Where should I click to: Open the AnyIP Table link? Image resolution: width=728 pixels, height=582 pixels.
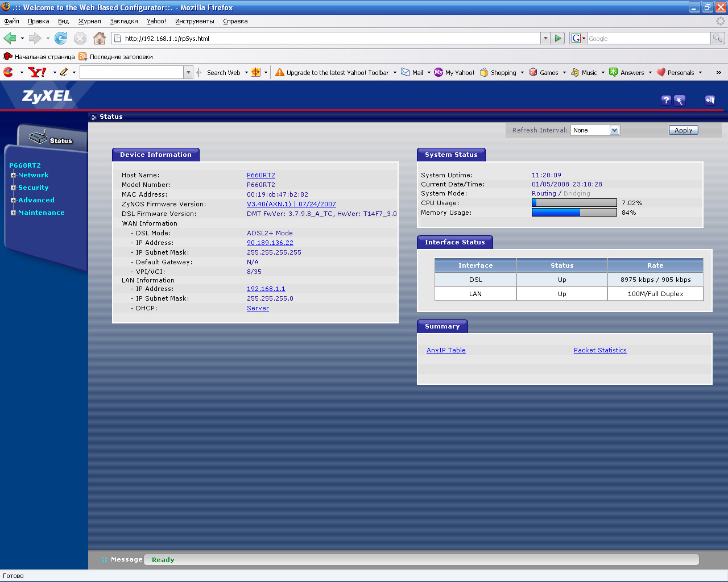pyautogui.click(x=446, y=350)
